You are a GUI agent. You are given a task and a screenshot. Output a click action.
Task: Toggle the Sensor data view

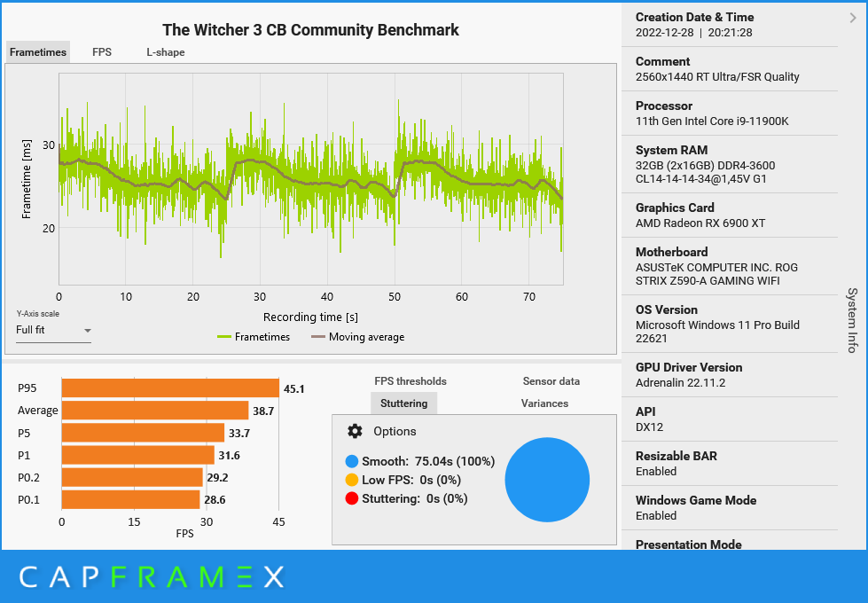coord(551,381)
